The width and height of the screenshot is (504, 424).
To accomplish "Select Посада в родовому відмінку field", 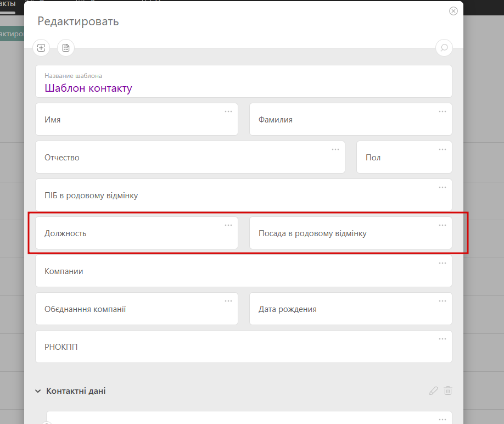I will click(x=350, y=233).
